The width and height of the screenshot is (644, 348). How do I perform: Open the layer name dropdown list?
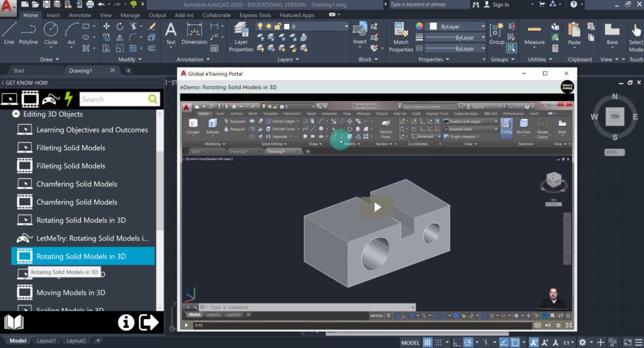coord(346,26)
